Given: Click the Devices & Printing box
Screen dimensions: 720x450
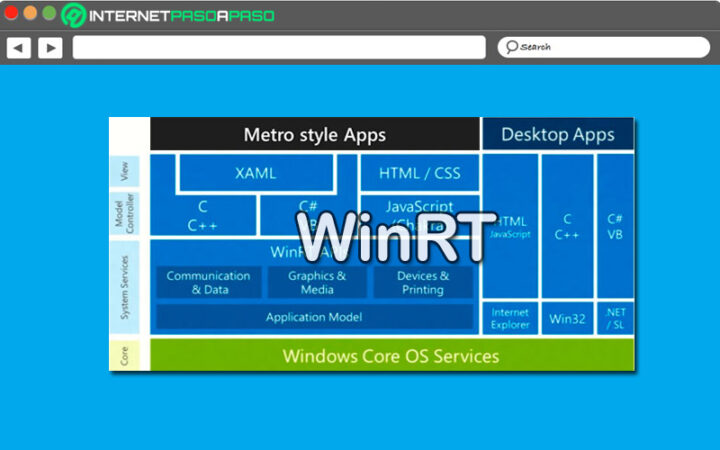Looking at the screenshot, I should 423,282.
